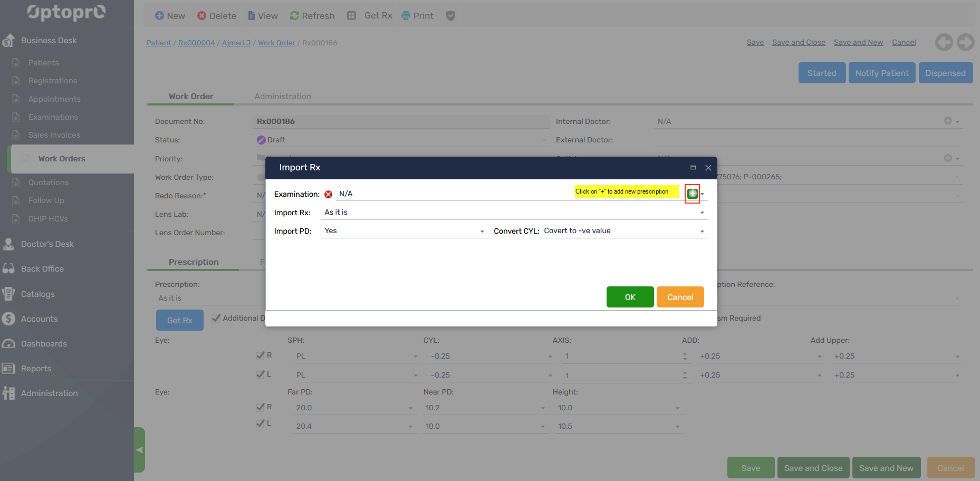
Task: Uncheck the right eye checkbox in the Far PD row
Action: [x=260, y=407]
